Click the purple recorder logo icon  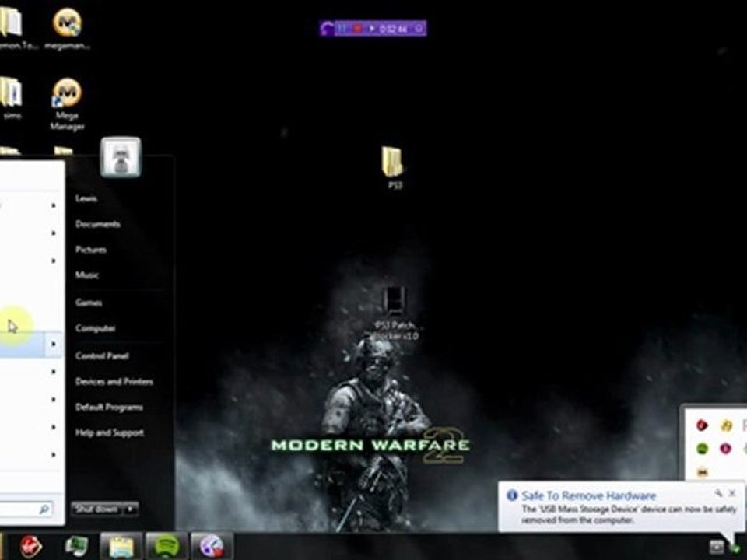click(x=327, y=29)
